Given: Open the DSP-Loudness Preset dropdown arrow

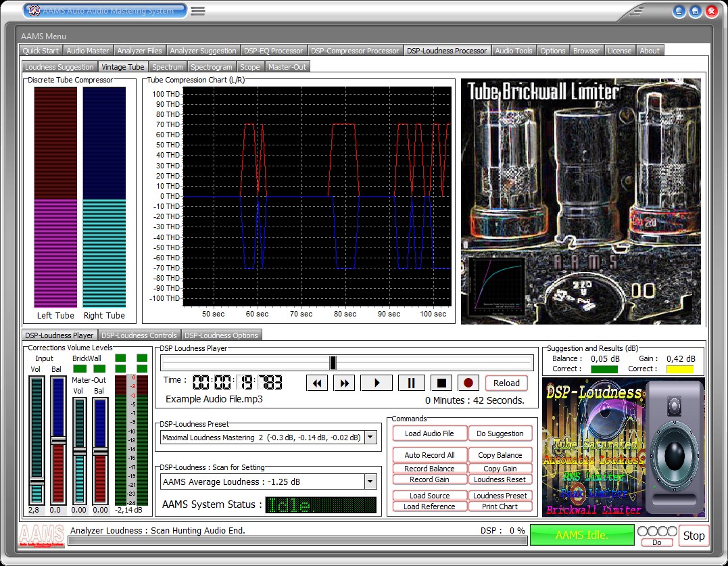Looking at the screenshot, I should click(x=370, y=437).
